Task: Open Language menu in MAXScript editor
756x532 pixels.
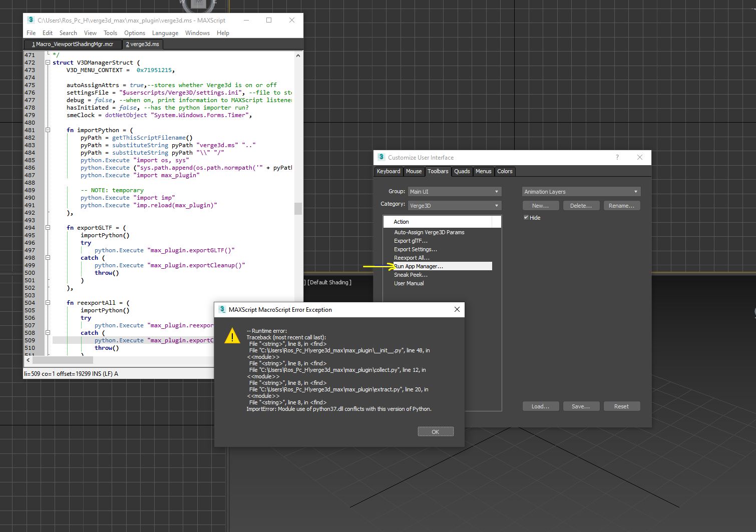Action: pos(165,33)
